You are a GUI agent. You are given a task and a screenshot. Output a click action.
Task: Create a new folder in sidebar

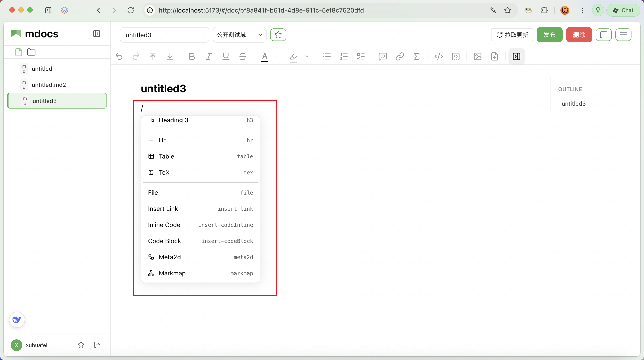coord(31,52)
